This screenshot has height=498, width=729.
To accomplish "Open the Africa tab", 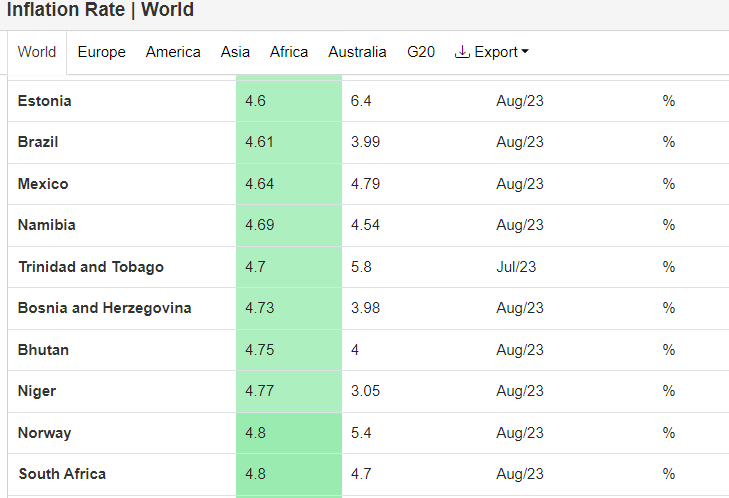I will [289, 52].
